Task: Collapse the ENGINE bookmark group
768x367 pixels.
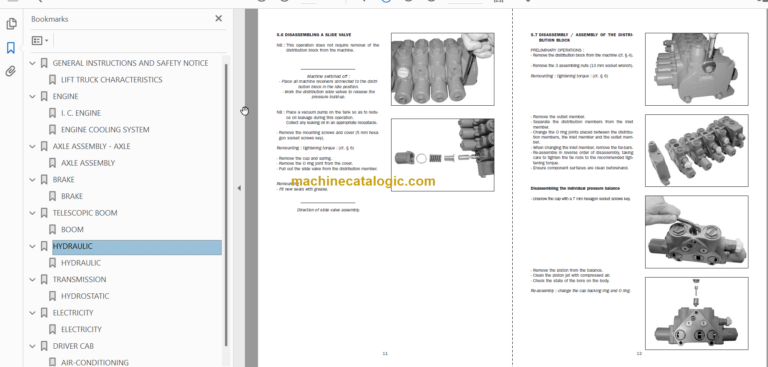Action: point(33,97)
